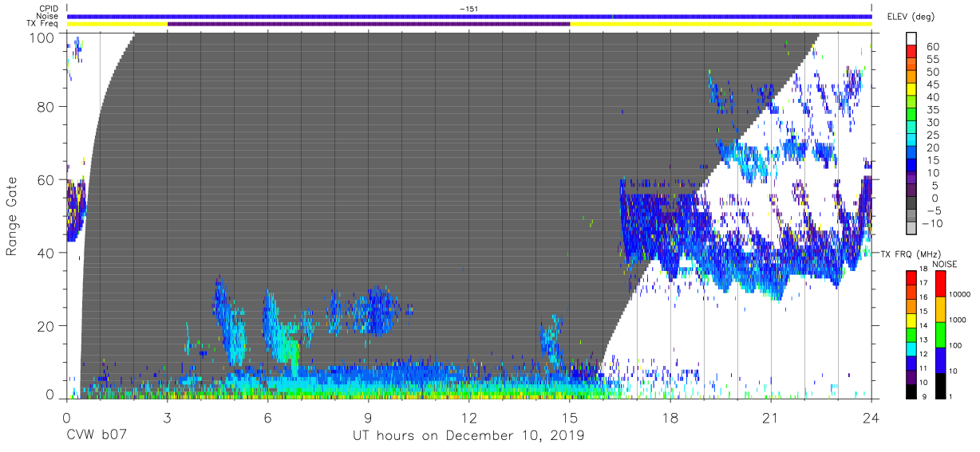The height and width of the screenshot is (452, 980).
Task: Select the yellow ELEV swatch between 45 and 40
Action: [911, 91]
